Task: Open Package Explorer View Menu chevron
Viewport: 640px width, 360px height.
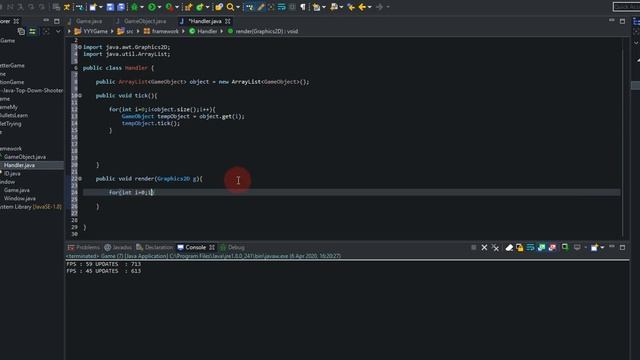Action: click(x=58, y=31)
